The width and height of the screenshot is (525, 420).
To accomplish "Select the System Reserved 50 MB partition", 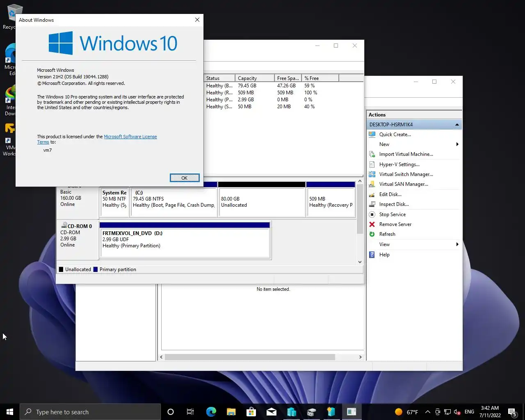I will click(x=114, y=202).
